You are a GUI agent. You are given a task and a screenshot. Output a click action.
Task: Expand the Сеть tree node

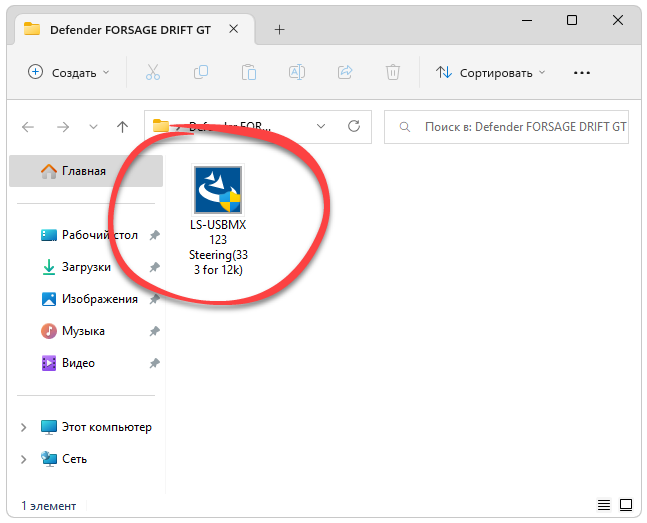pyautogui.click(x=24, y=459)
